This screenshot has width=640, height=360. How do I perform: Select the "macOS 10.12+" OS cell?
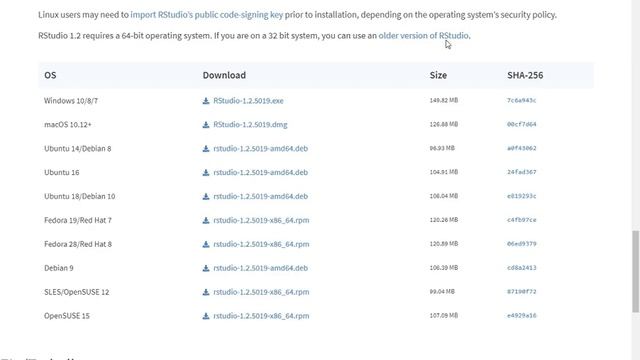pos(68,124)
